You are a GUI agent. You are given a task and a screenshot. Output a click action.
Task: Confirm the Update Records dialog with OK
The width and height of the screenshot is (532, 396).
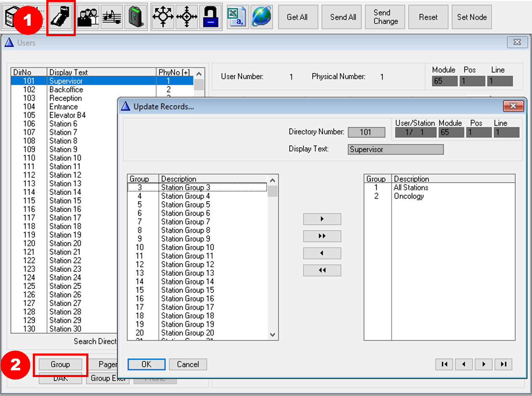point(146,364)
